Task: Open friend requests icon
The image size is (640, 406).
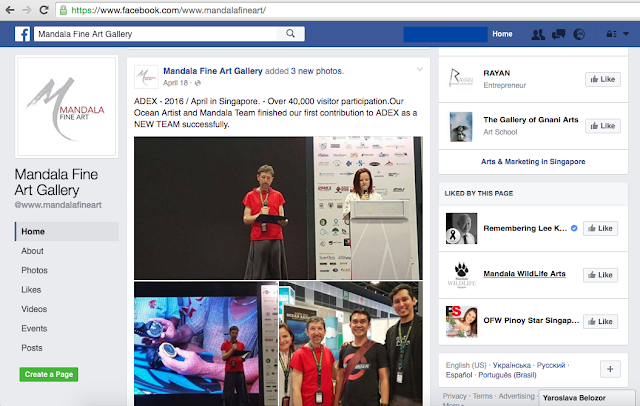Action: pos(538,34)
